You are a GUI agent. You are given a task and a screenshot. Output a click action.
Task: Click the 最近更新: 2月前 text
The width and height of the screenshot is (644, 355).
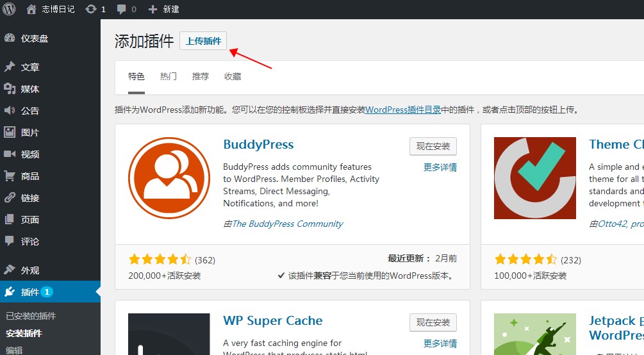click(x=422, y=258)
